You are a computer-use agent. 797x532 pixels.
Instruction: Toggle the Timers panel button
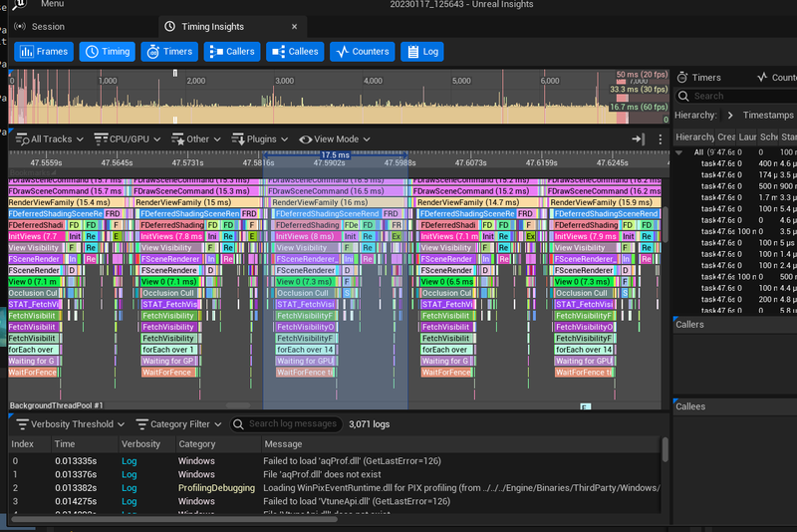(169, 52)
